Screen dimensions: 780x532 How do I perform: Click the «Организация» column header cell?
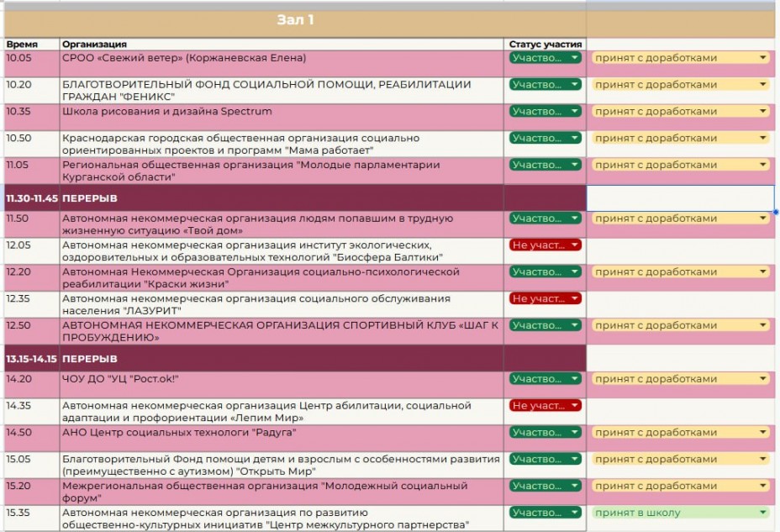[281, 44]
